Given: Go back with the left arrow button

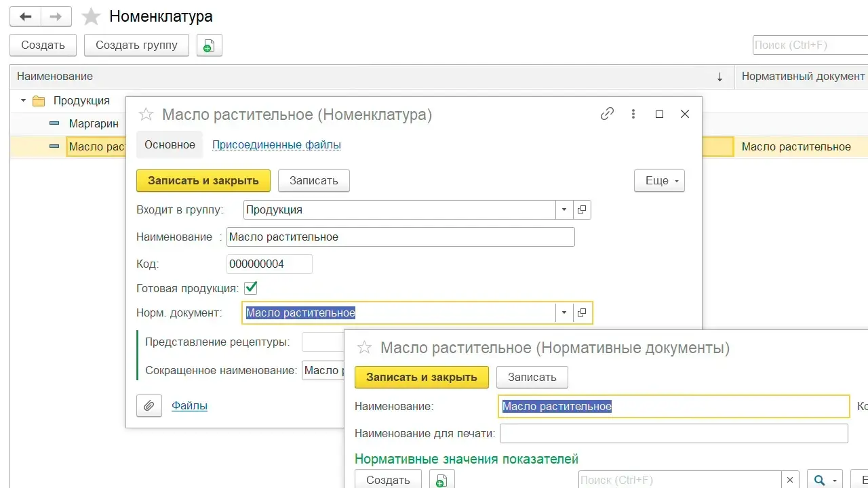Looking at the screenshot, I should pos(25,16).
